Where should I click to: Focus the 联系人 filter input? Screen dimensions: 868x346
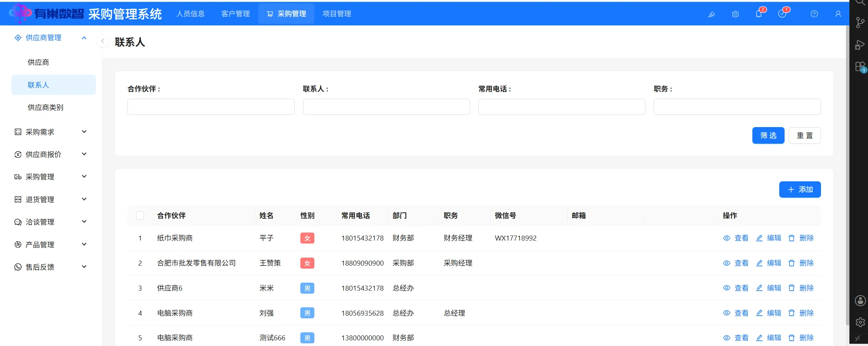point(386,107)
